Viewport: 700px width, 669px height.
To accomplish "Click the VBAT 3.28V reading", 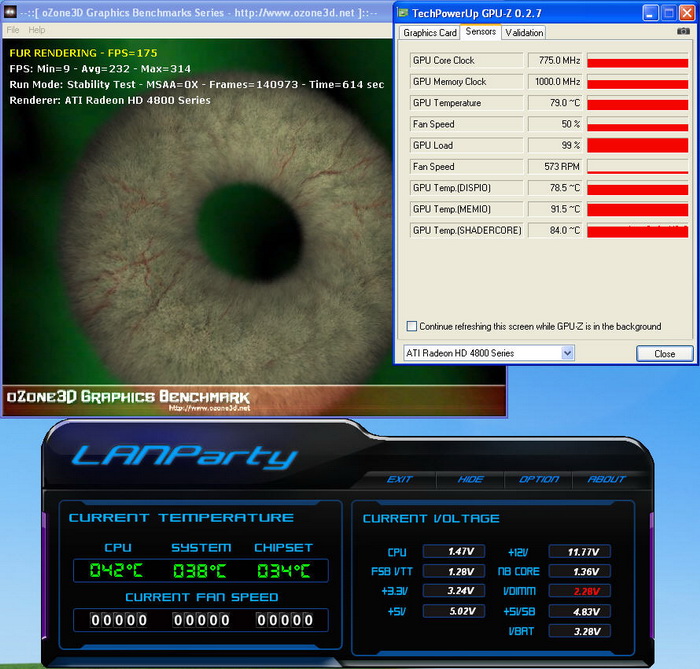I will (579, 631).
